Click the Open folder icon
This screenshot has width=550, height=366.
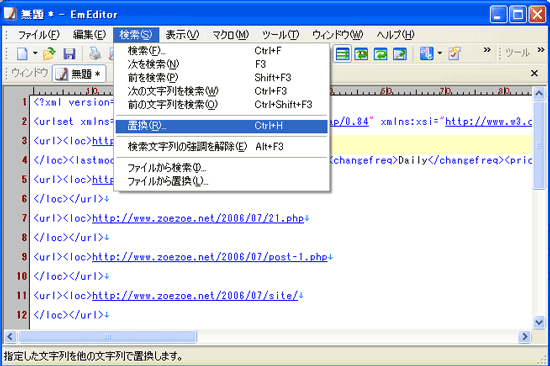[x=49, y=54]
